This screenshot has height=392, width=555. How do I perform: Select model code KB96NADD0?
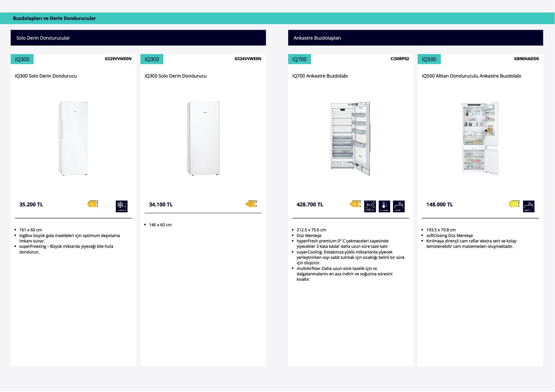pyautogui.click(x=527, y=59)
